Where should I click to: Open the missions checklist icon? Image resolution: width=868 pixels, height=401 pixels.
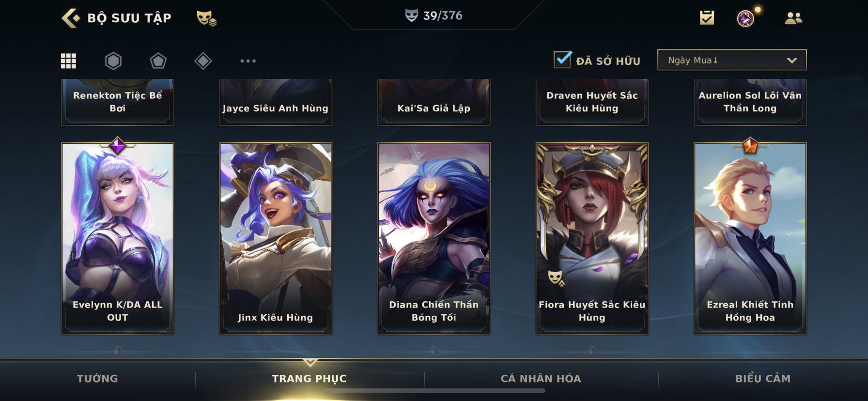tap(707, 18)
